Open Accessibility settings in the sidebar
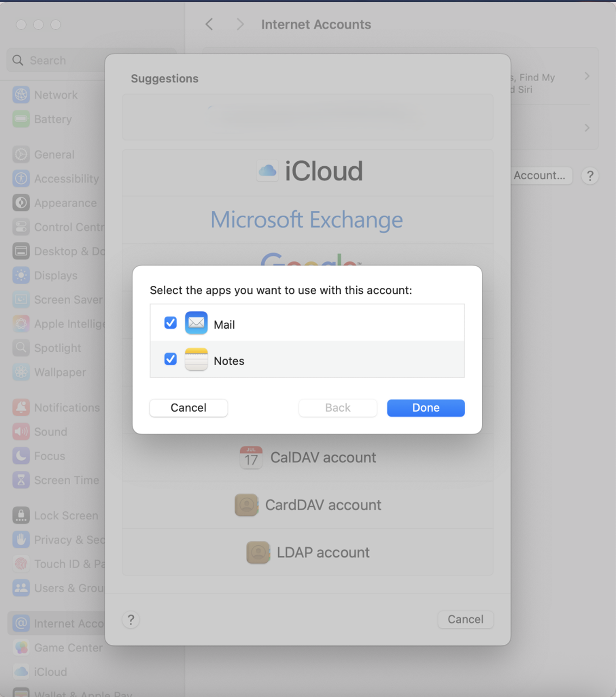Image resolution: width=616 pixels, height=697 pixels. (56, 179)
